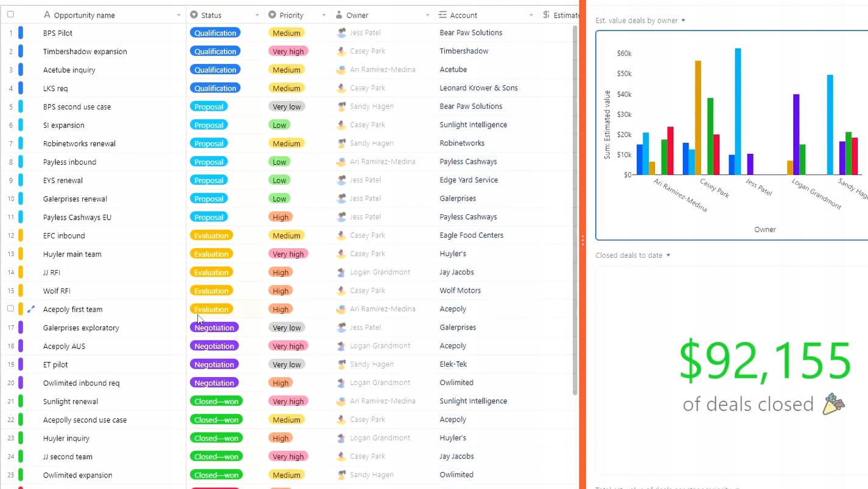Click the Edge Yard Service account cell
The width and height of the screenshot is (868, 489).
pyautogui.click(x=486, y=180)
